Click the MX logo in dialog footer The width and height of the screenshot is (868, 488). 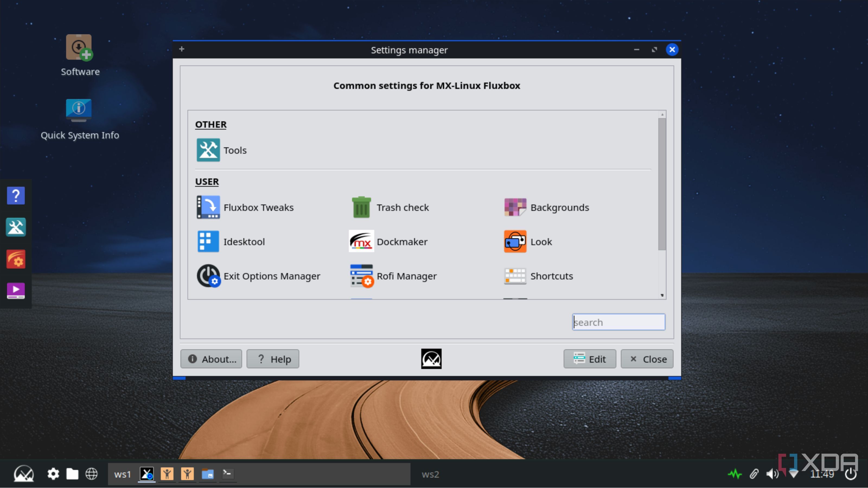click(x=431, y=359)
